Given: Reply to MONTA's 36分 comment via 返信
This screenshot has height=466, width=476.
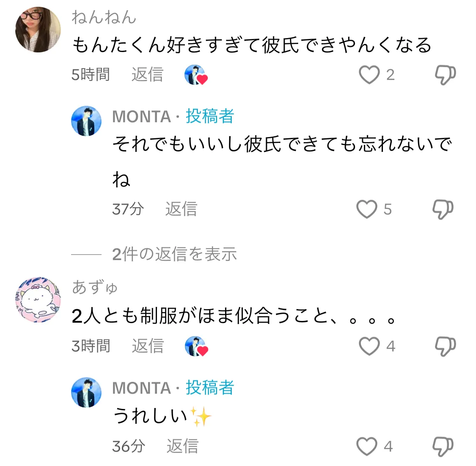Looking at the screenshot, I should 182,446.
